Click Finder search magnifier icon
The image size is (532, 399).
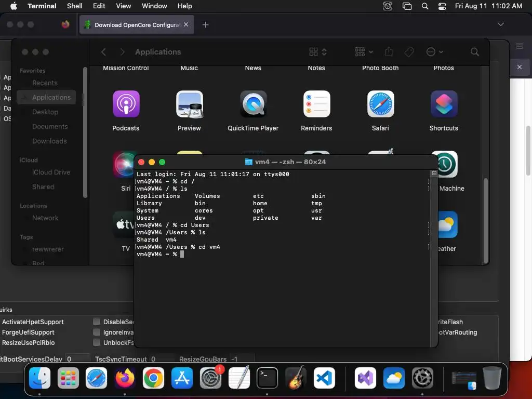point(475,52)
